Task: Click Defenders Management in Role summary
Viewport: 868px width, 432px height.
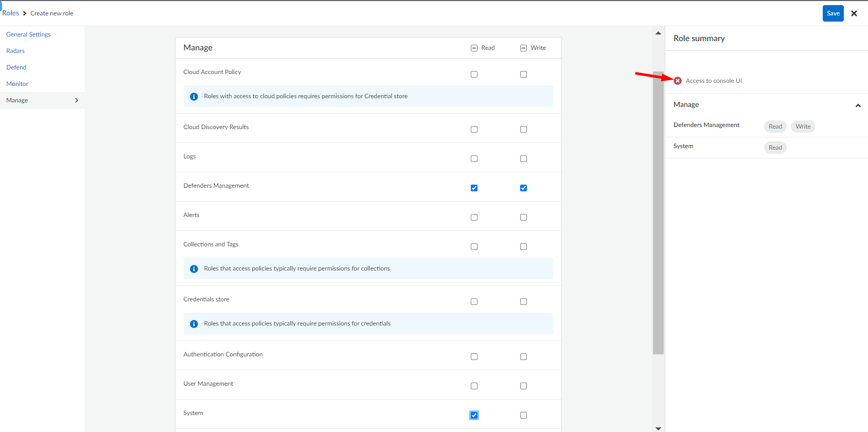Action: pos(706,125)
